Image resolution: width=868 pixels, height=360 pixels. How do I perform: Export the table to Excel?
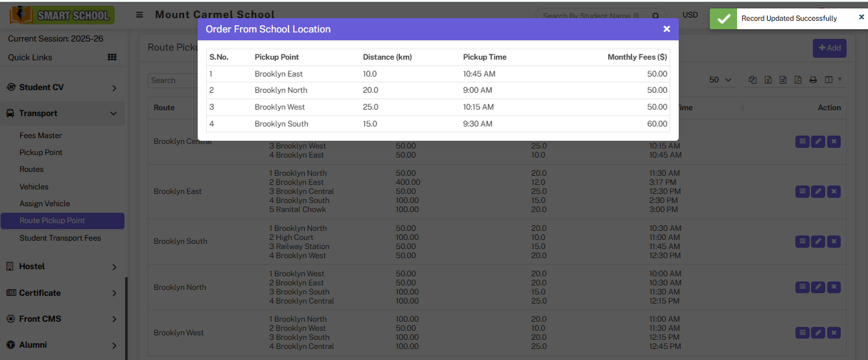pos(768,80)
